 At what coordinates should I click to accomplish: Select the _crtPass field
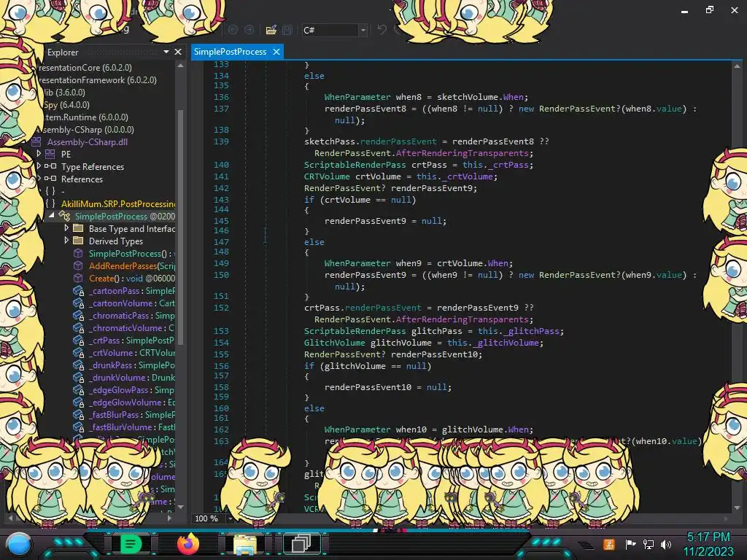[x=131, y=340]
